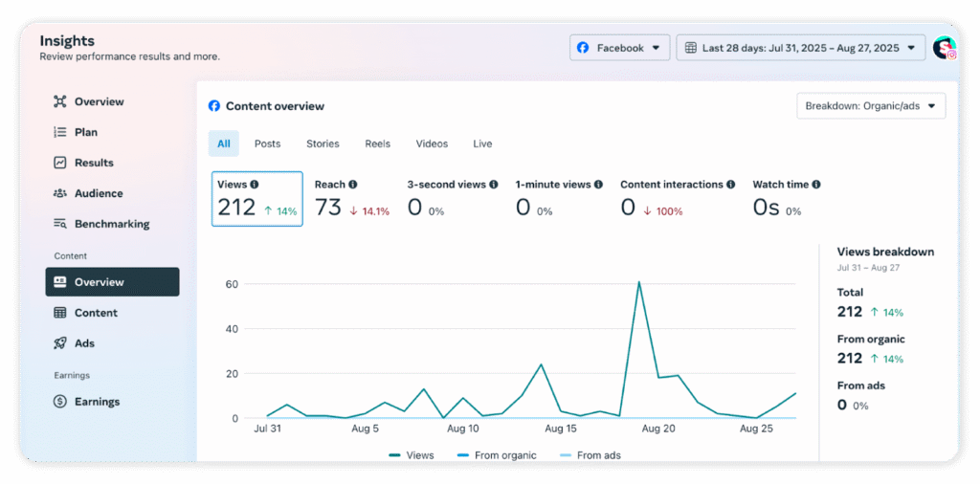Screen dimensions: 980x484
Task: Open the profile avatar in top right
Action: tap(944, 48)
